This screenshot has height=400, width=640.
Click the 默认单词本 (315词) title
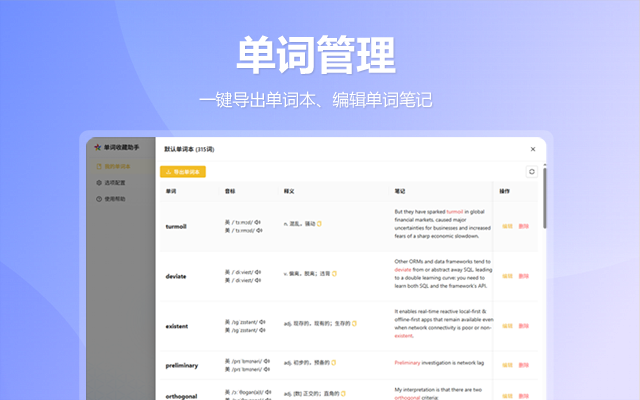click(189, 149)
